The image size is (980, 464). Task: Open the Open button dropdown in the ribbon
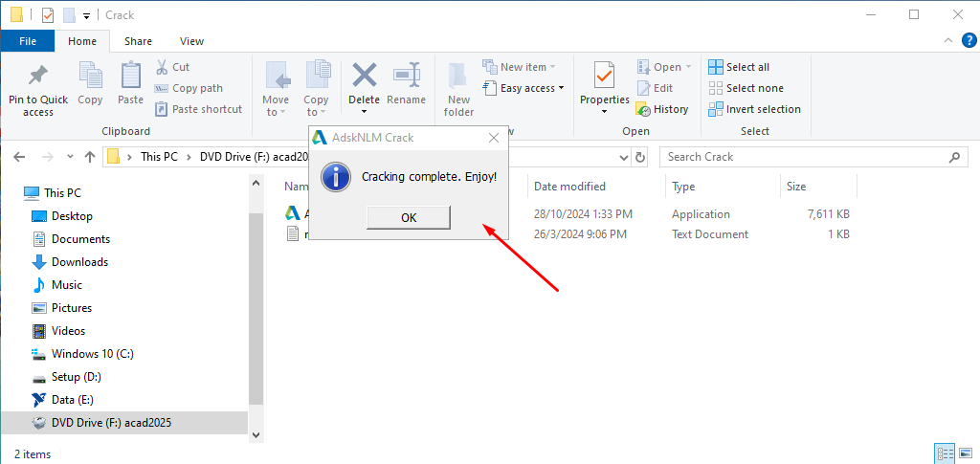pyautogui.click(x=688, y=67)
